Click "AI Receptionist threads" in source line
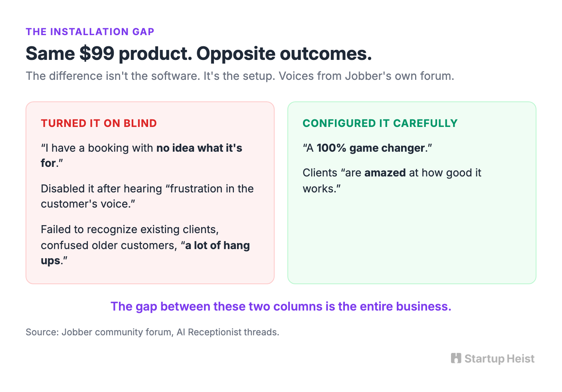 [228, 332]
